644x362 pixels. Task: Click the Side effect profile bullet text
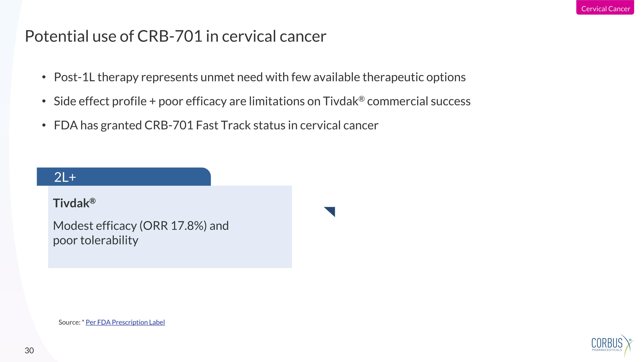click(x=262, y=101)
